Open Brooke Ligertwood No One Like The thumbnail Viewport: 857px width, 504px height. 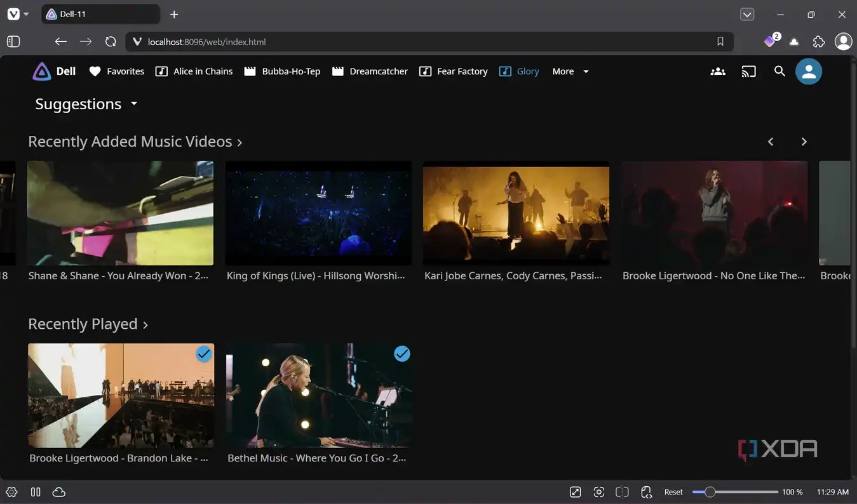714,213
